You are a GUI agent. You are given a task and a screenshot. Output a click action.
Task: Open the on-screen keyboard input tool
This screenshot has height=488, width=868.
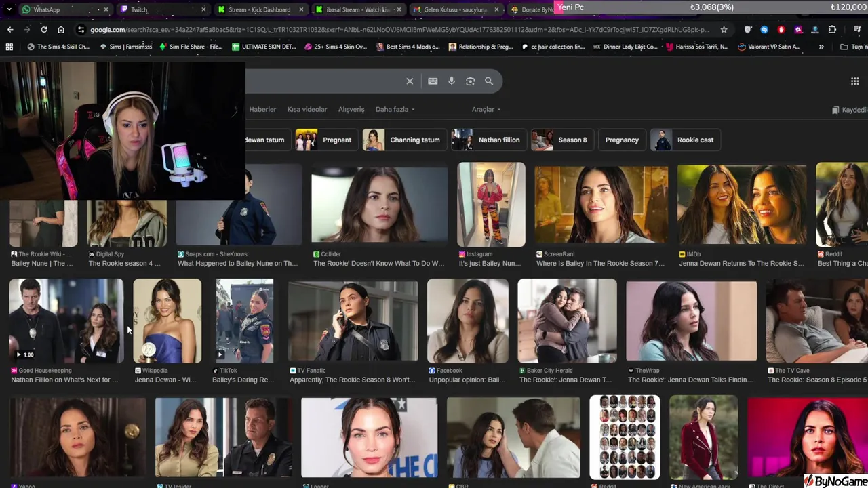click(433, 81)
